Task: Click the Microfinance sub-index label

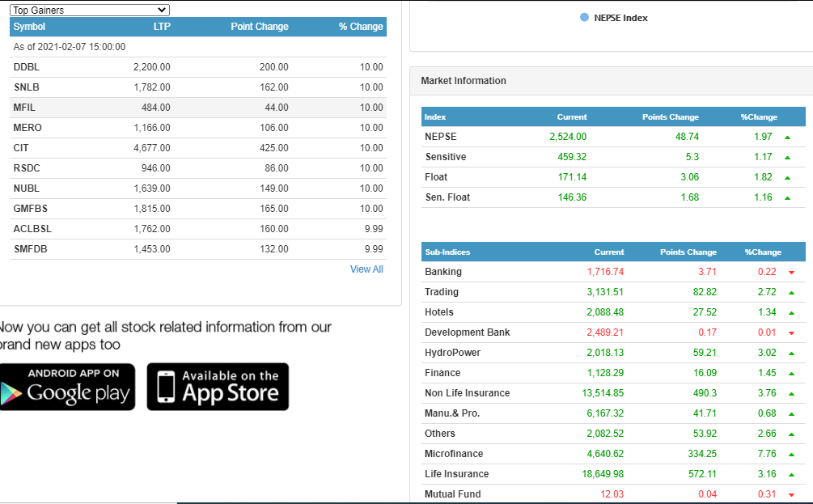Action: coord(454,453)
